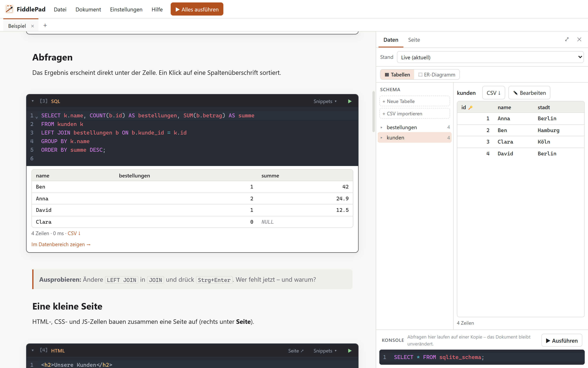Image resolution: width=588 pixels, height=368 pixels.
Task: Open the Hilfe menu
Action: point(157,9)
